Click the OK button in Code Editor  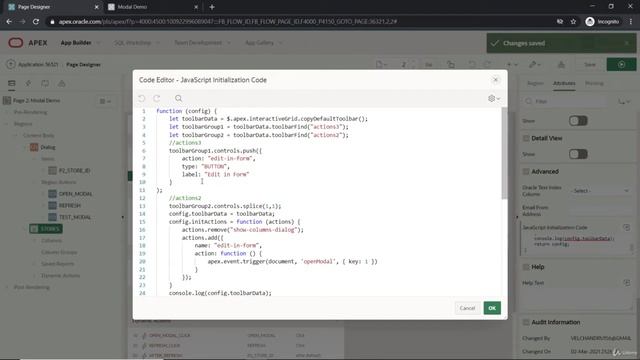492,308
